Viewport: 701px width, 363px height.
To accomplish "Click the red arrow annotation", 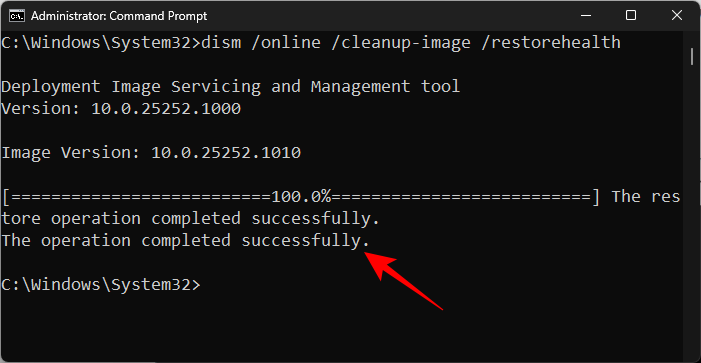I will 402,280.
